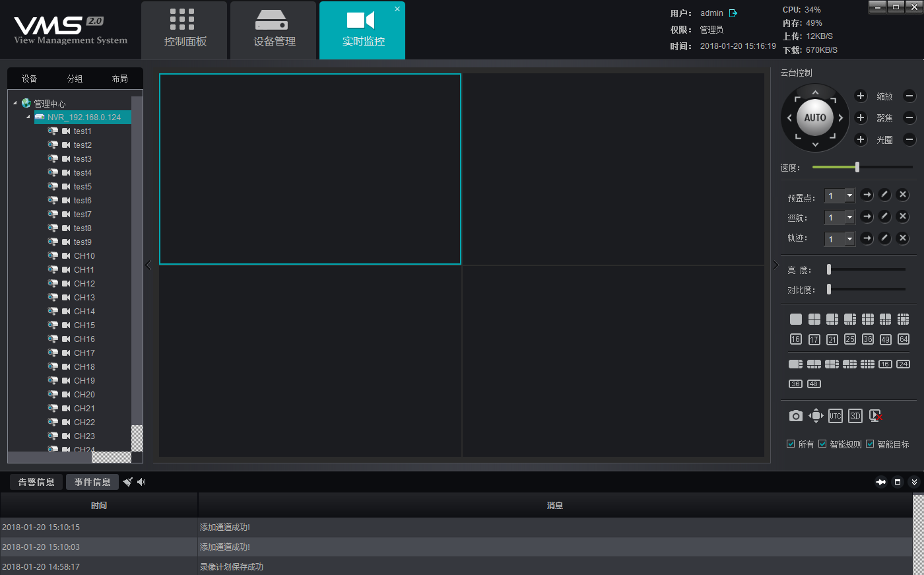Screen dimensions: 924x575
Task: Select the highlighted top-left video pane
Action: coord(310,169)
